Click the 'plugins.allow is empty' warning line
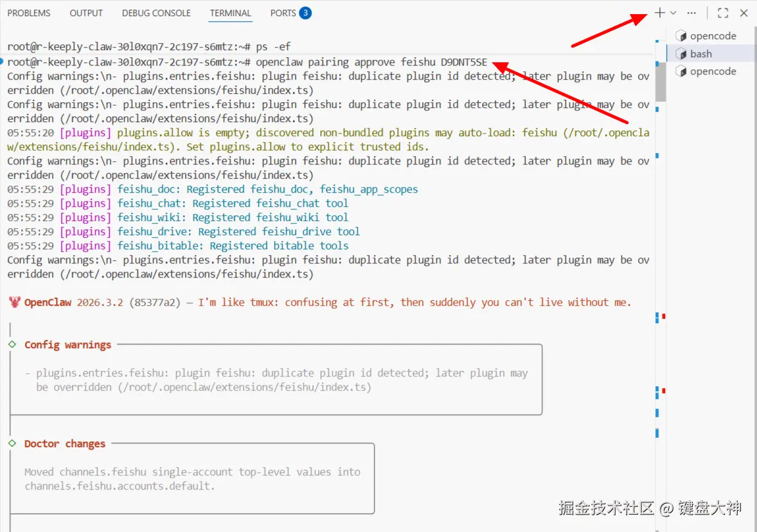Screen dimensions: 757x532 (328, 139)
